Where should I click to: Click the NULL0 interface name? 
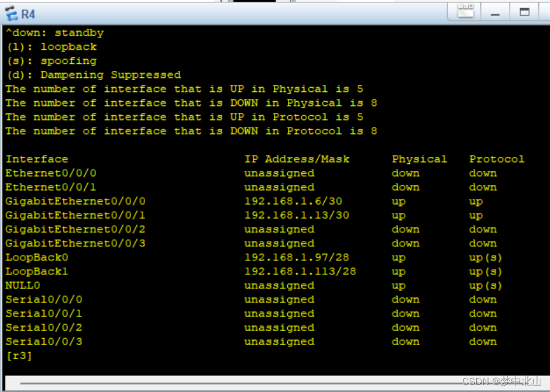(23, 285)
